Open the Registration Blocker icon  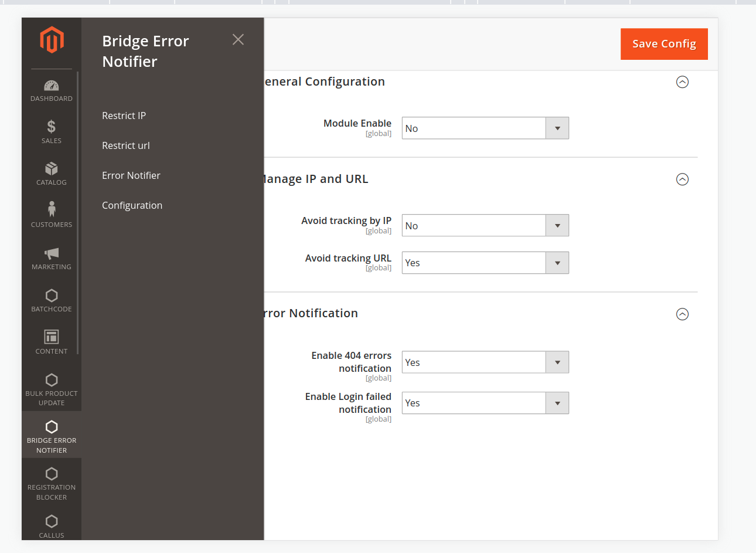pos(52,474)
